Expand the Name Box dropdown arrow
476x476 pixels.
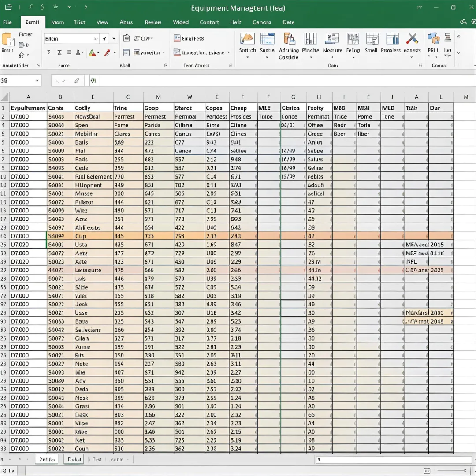point(37,81)
